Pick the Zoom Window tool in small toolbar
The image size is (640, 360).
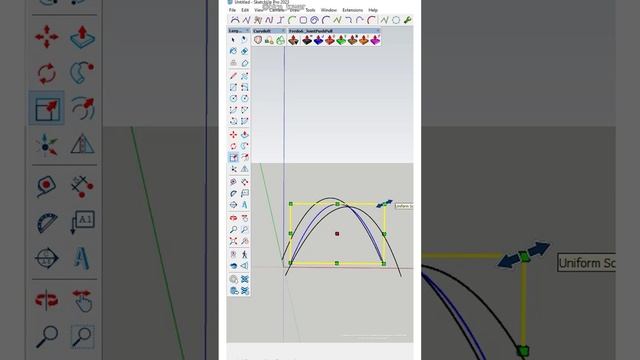pos(244,230)
